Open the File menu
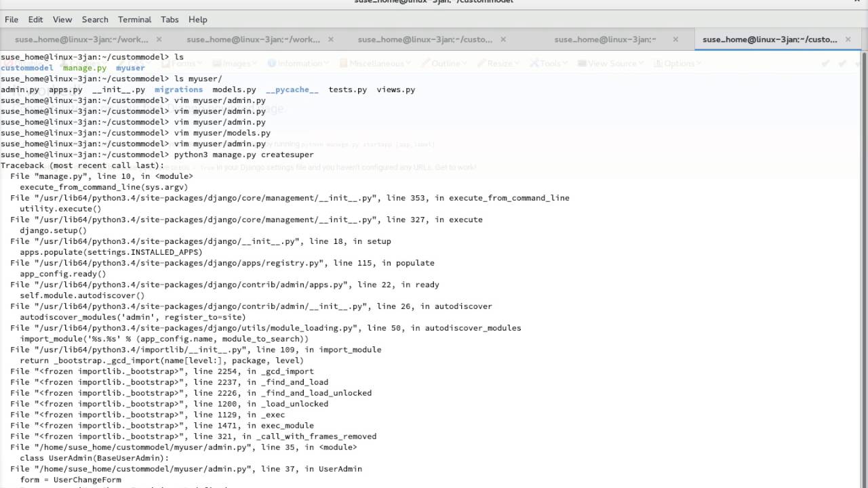 tap(12, 20)
